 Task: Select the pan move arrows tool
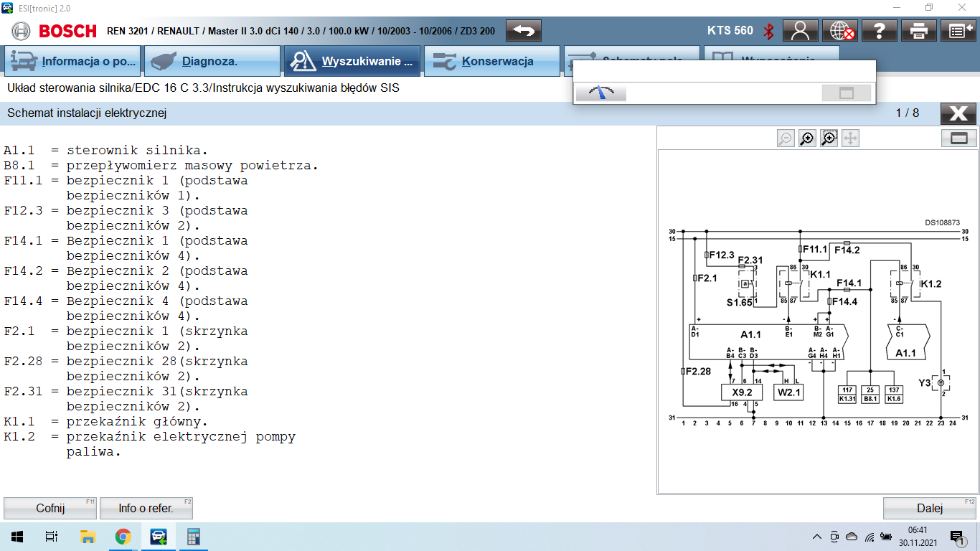(850, 138)
